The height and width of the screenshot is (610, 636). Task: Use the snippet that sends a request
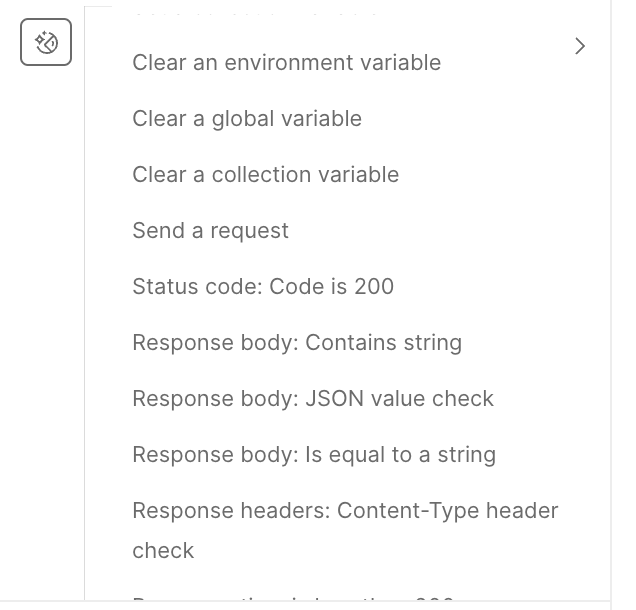[x=210, y=230]
